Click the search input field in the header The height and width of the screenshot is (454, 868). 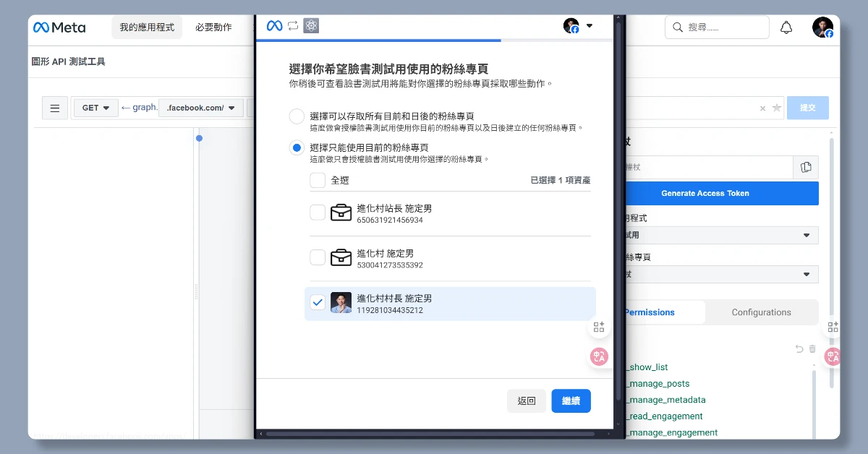[717, 27]
